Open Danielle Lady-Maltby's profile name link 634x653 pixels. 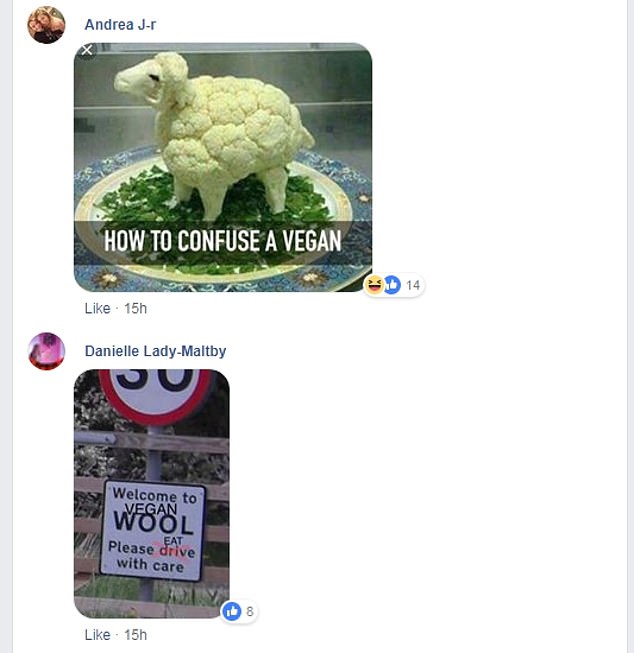tap(155, 351)
